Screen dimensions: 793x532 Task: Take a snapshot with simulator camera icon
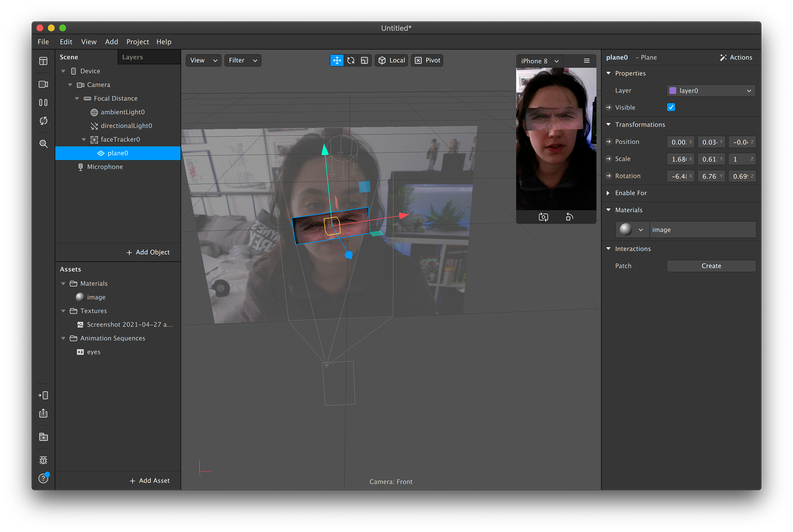click(544, 217)
